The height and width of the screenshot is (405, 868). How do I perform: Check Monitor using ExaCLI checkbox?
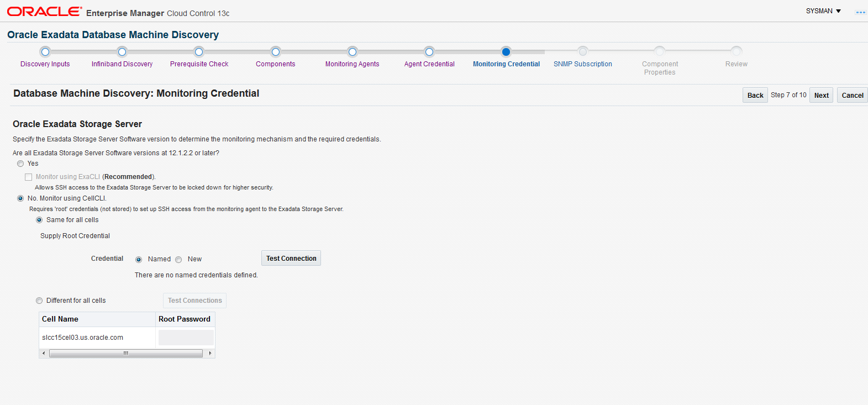28,177
